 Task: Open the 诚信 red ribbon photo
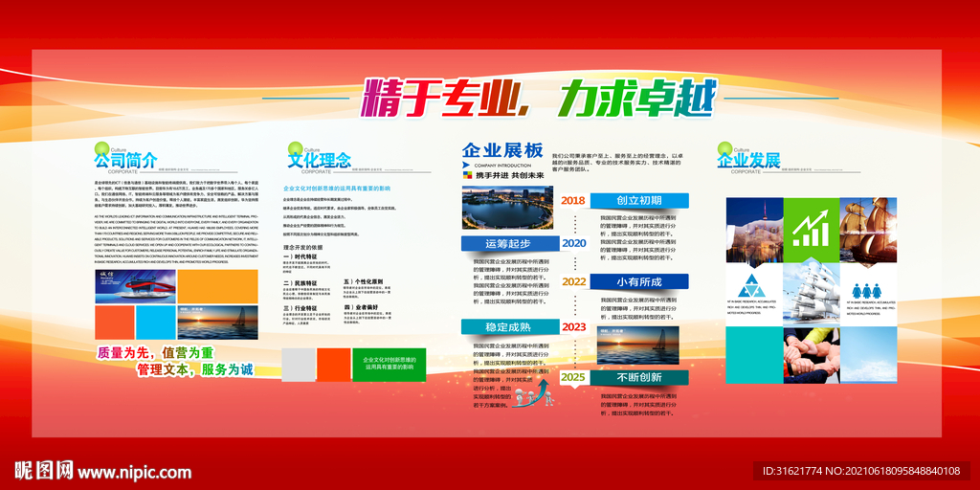(x=134, y=285)
